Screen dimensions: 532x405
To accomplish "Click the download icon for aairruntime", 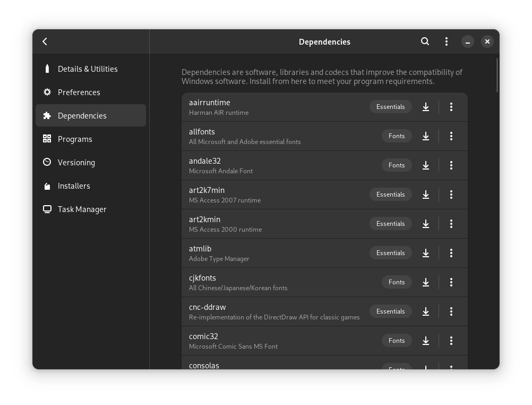I will [x=425, y=107].
